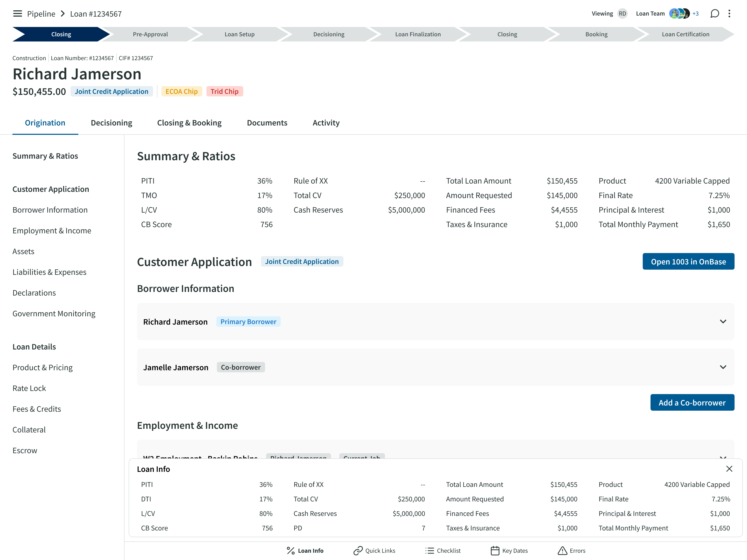
Task: Switch to Closing & Booking tab
Action: point(189,123)
